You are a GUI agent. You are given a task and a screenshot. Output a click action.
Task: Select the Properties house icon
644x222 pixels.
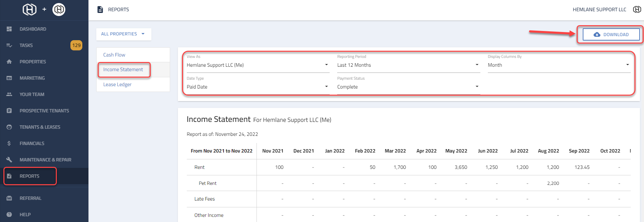(x=9, y=62)
